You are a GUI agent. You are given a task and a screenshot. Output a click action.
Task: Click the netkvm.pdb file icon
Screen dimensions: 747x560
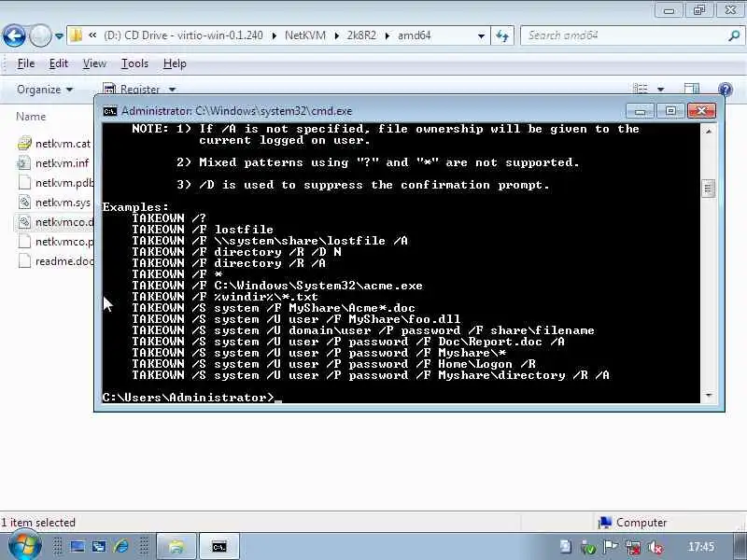click(x=24, y=183)
